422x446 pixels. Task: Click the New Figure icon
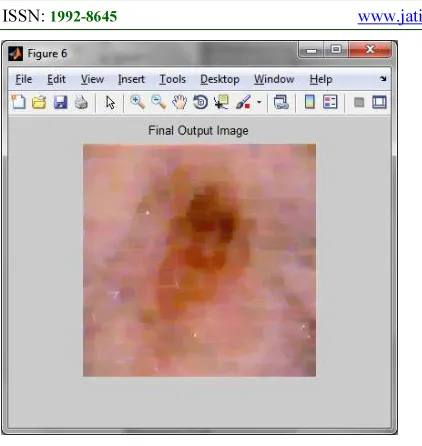[18, 102]
